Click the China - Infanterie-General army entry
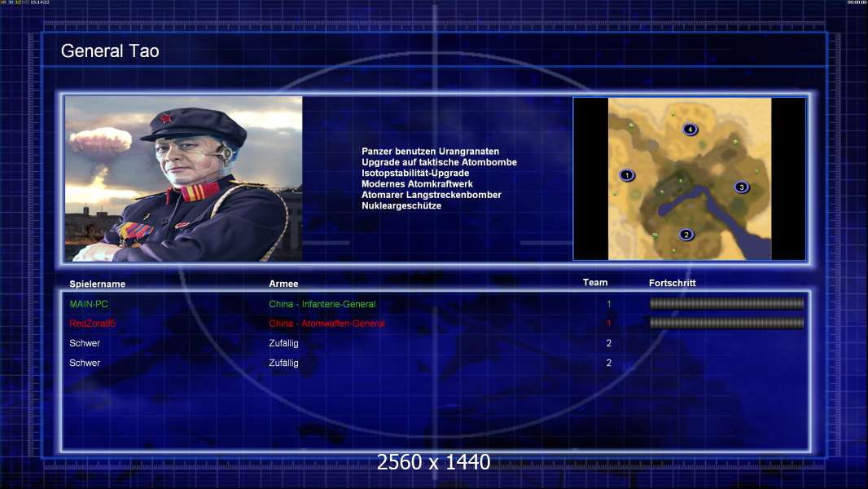This screenshot has width=868, height=489. click(322, 304)
